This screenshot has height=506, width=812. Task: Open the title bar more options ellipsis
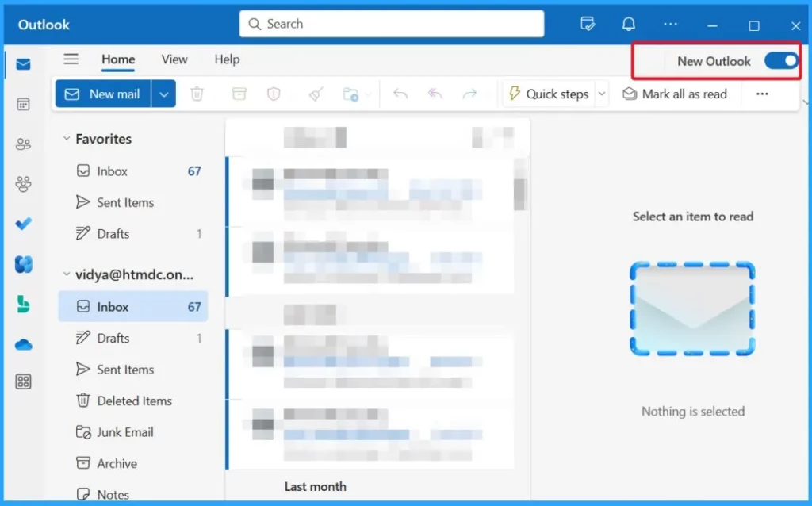(671, 24)
